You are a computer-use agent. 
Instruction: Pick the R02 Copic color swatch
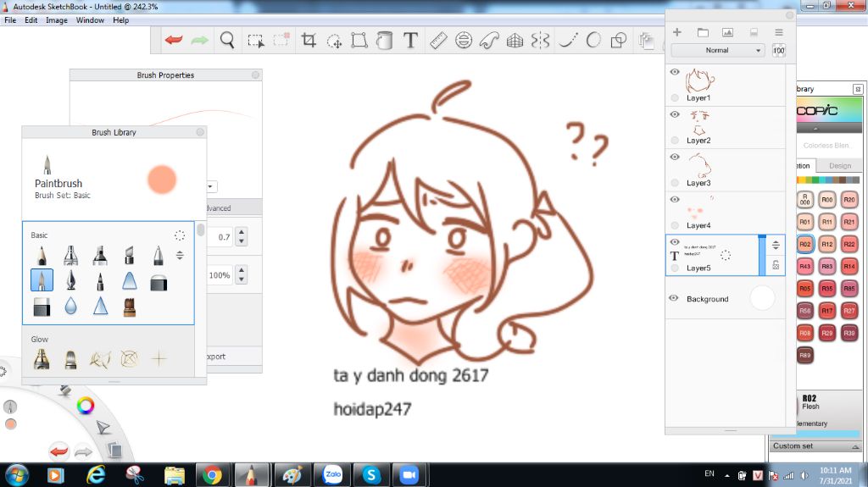tap(805, 244)
